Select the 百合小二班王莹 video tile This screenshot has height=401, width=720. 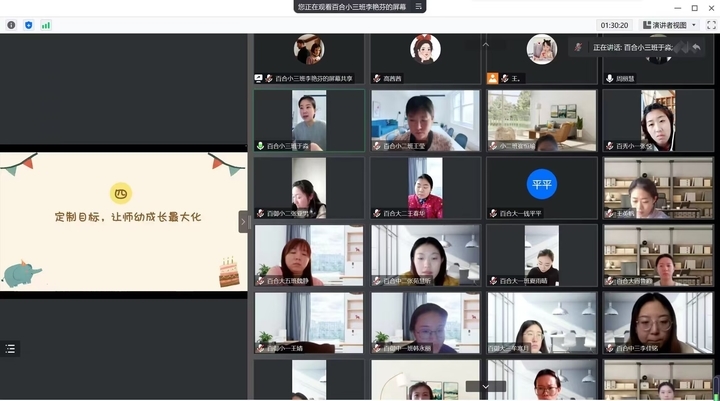click(x=425, y=120)
